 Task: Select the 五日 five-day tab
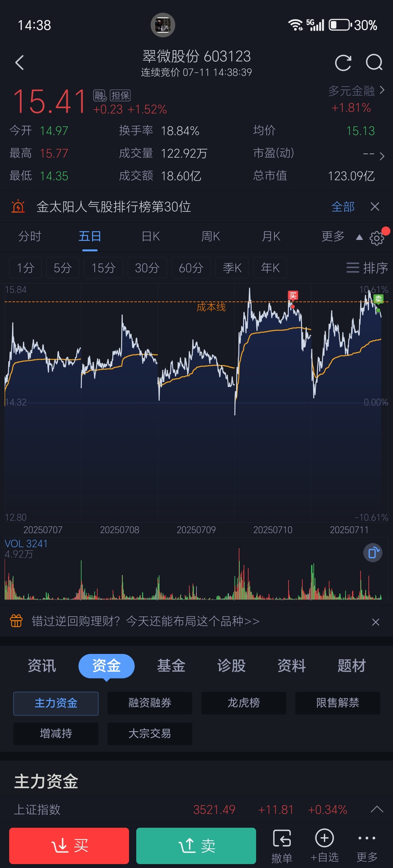point(90,236)
